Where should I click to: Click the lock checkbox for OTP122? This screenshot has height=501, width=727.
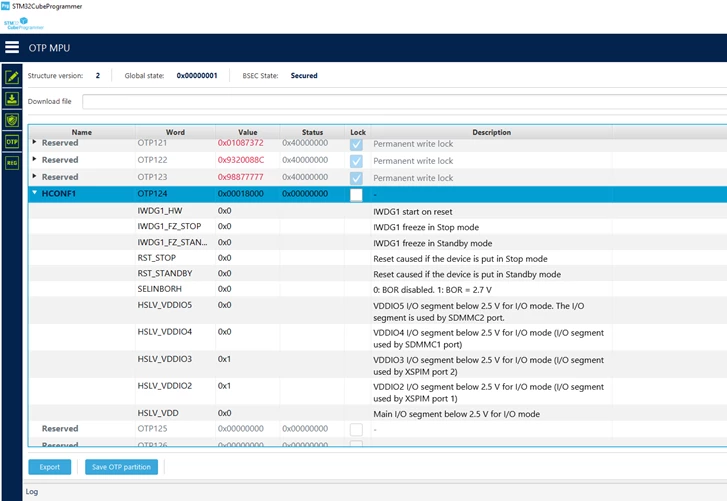tap(356, 161)
